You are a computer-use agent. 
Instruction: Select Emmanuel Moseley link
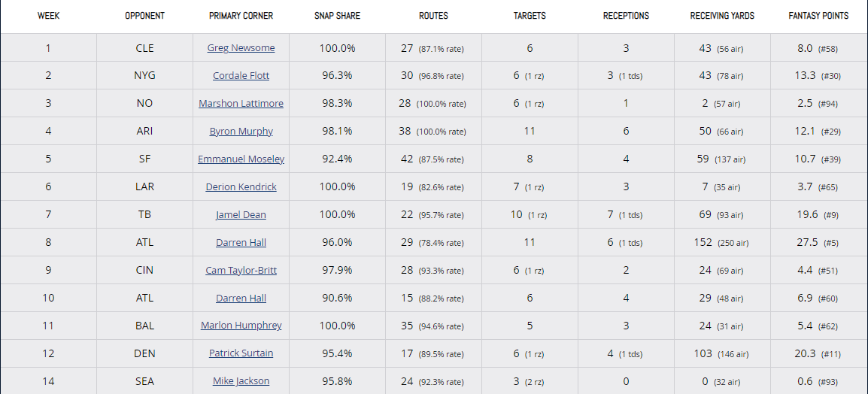(241, 159)
